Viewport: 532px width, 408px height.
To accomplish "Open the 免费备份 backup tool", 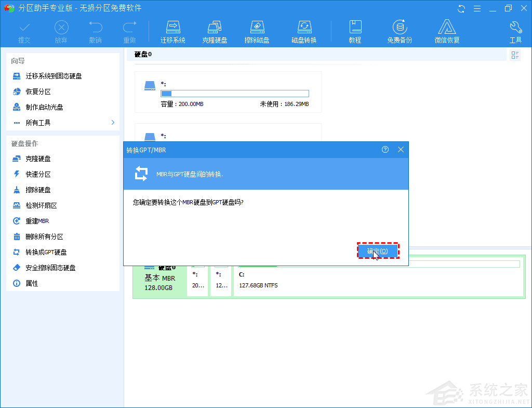I will click(399, 30).
